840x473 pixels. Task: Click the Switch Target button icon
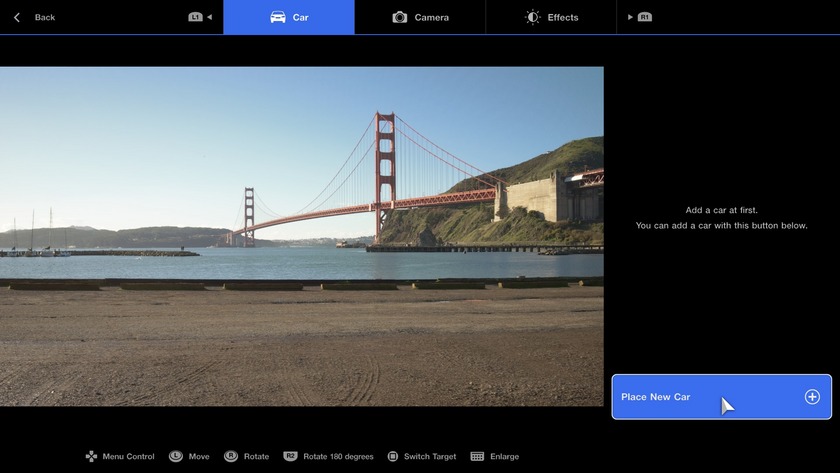click(x=393, y=456)
